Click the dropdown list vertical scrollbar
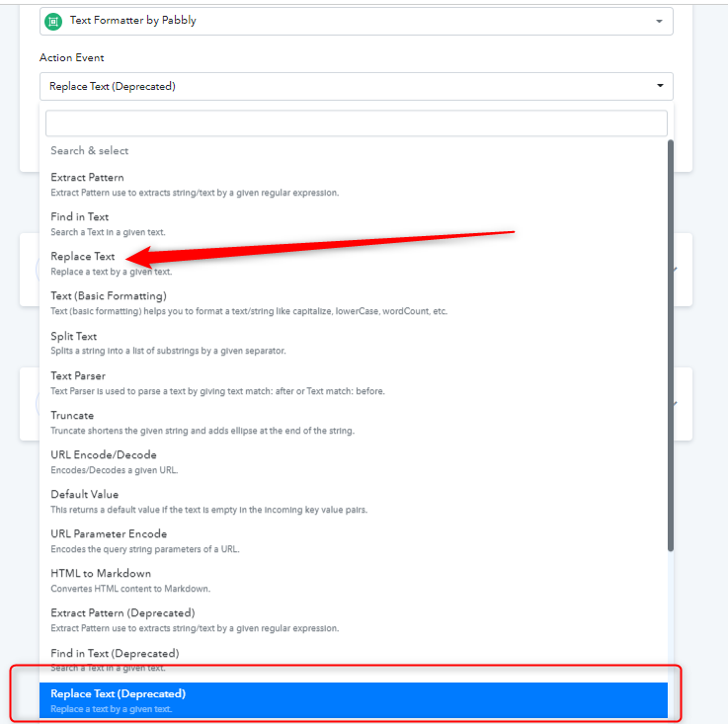 [670, 346]
